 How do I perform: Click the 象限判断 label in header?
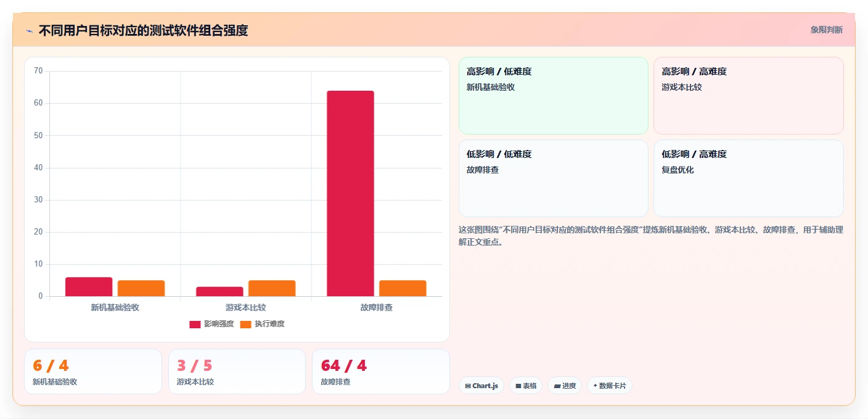826,30
